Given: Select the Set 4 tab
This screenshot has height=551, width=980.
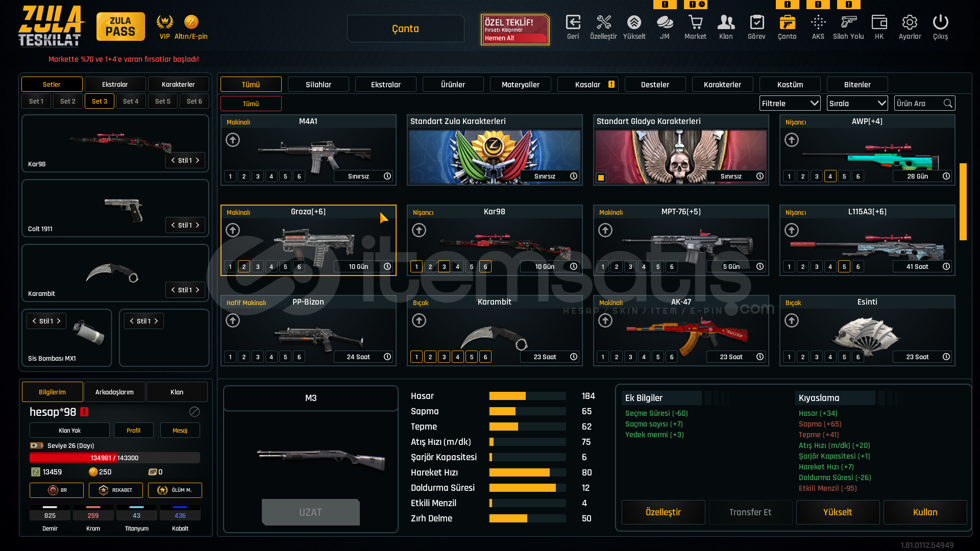Looking at the screenshot, I should point(131,102).
